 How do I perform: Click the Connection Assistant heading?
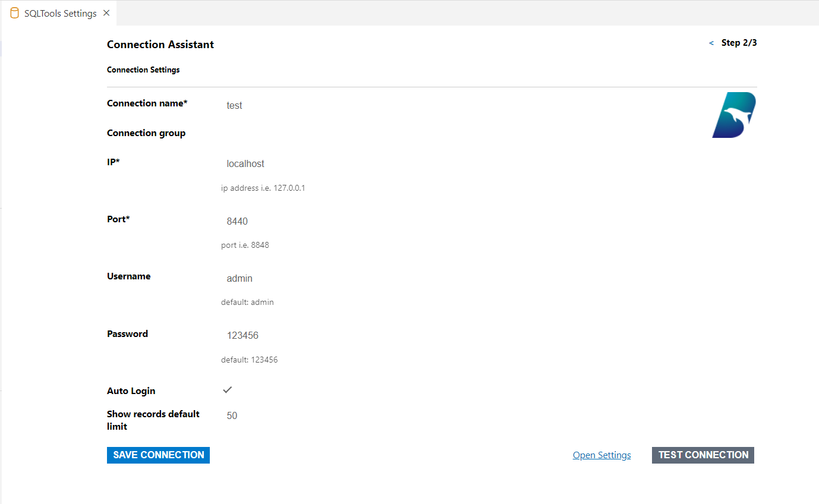click(x=160, y=45)
